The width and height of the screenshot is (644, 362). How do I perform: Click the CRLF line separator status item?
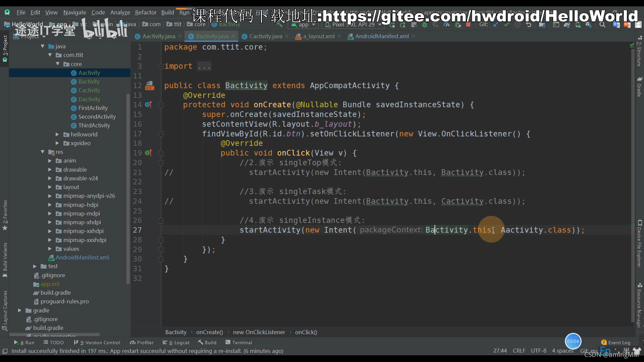[x=519, y=351]
